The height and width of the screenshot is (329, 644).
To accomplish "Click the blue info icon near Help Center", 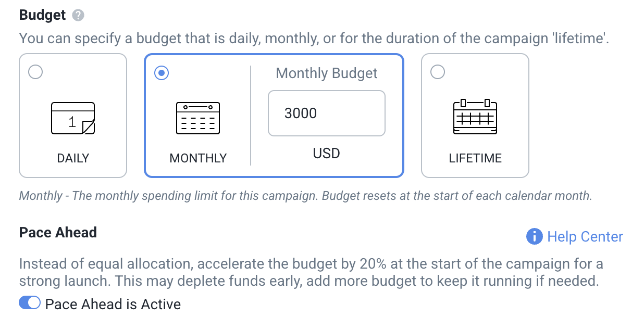I will pyautogui.click(x=534, y=237).
